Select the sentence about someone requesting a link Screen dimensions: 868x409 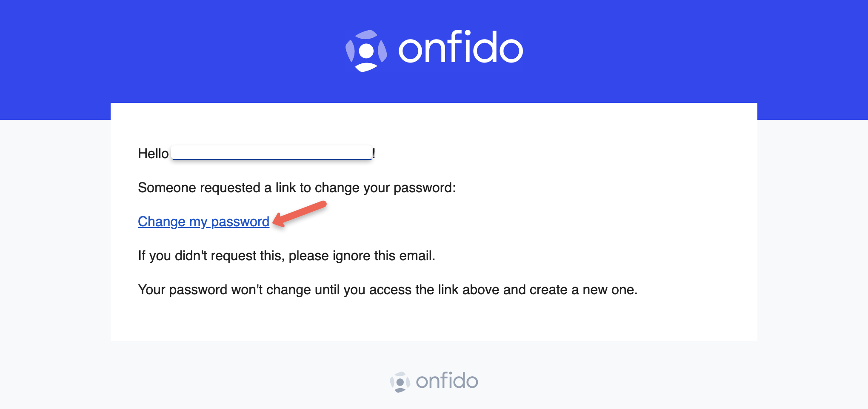pyautogui.click(x=297, y=187)
